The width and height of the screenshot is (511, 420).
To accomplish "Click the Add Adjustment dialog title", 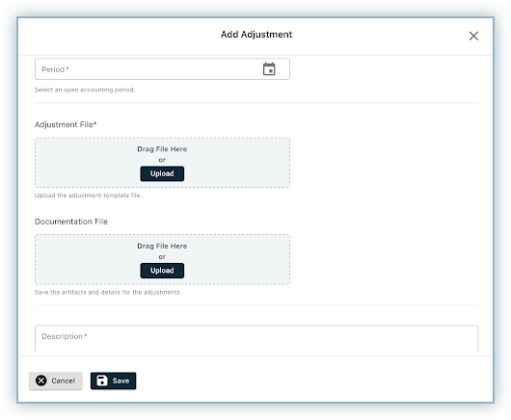I will click(x=256, y=35).
